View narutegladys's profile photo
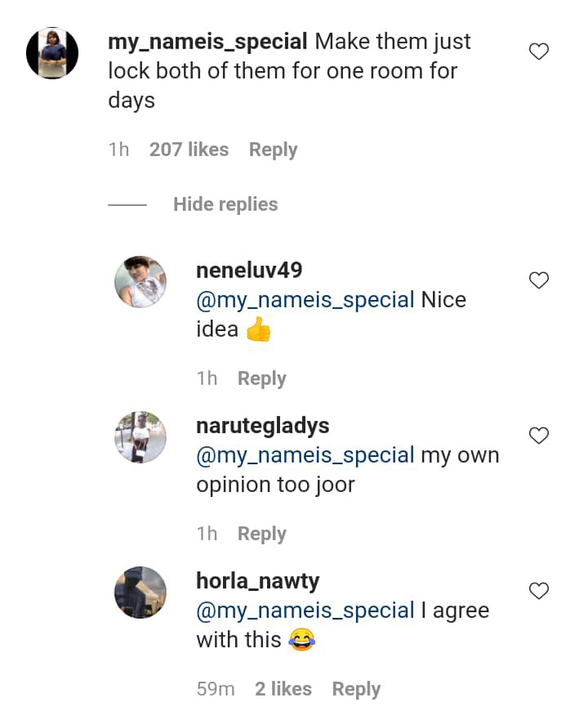Screen dimensions: 588x707 click(140, 437)
